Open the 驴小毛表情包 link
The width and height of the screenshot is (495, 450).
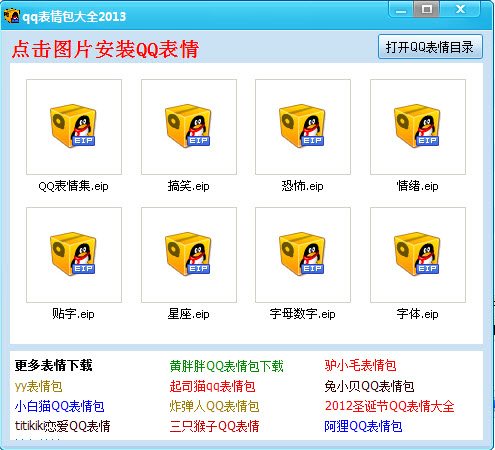[x=360, y=365]
